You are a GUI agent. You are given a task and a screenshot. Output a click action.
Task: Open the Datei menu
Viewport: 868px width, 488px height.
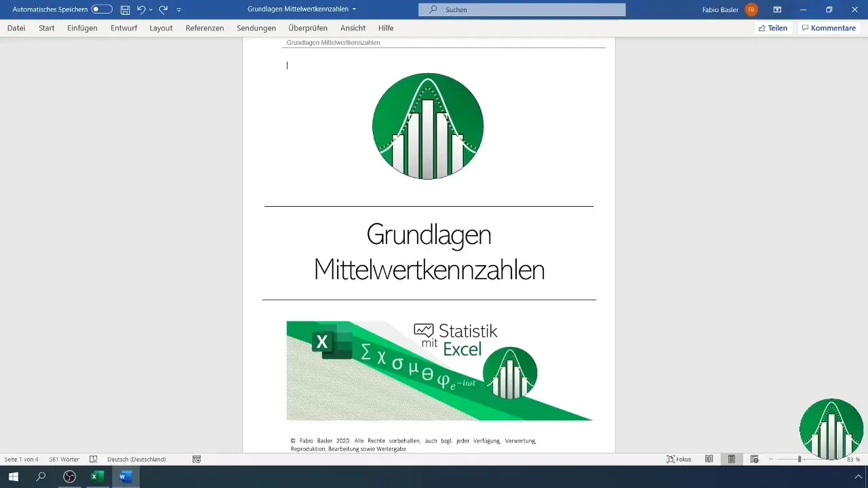coord(16,28)
